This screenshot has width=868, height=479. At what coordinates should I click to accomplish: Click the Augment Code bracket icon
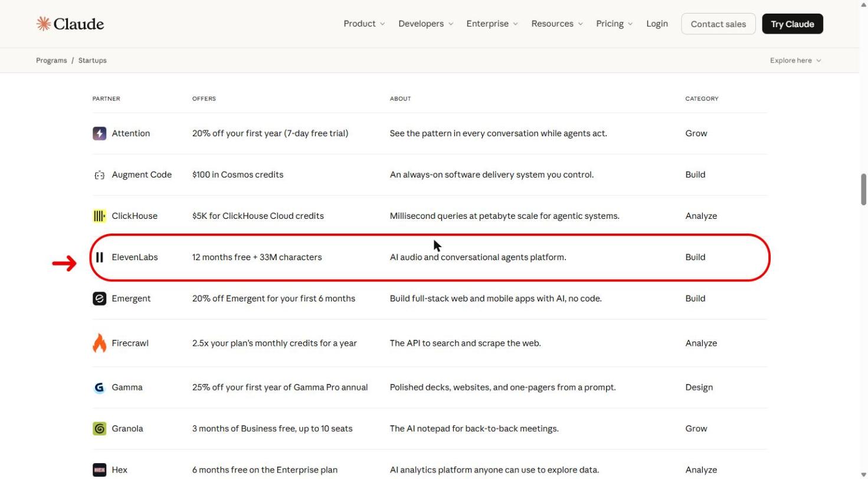click(x=99, y=175)
